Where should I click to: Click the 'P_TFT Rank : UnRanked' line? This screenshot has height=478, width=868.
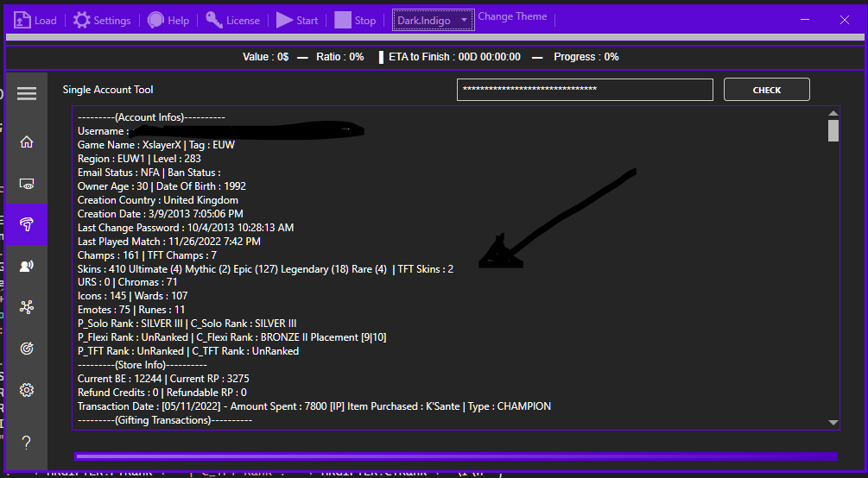tap(188, 351)
